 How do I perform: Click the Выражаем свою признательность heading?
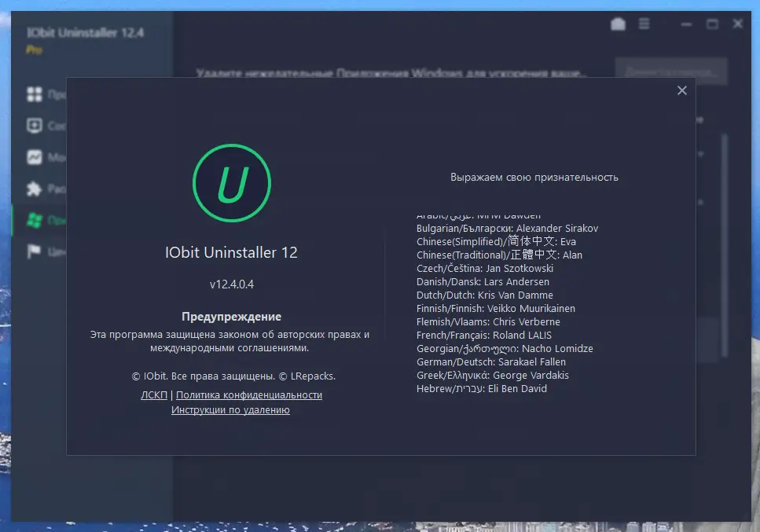tap(534, 178)
